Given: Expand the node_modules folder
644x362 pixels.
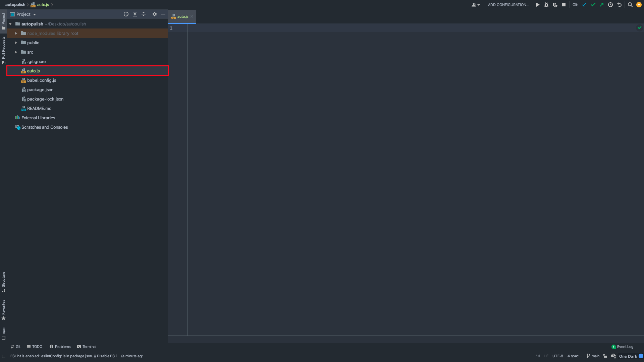Looking at the screenshot, I should [x=16, y=33].
